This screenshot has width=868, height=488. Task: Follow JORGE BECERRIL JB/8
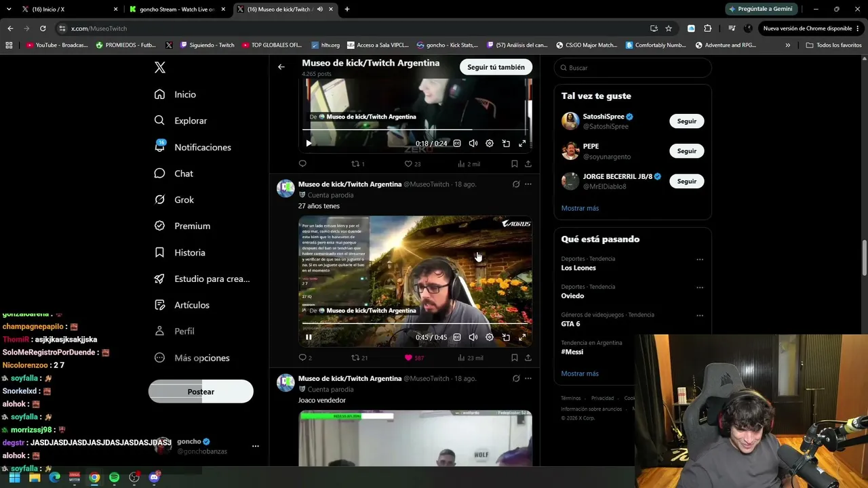[x=686, y=182]
